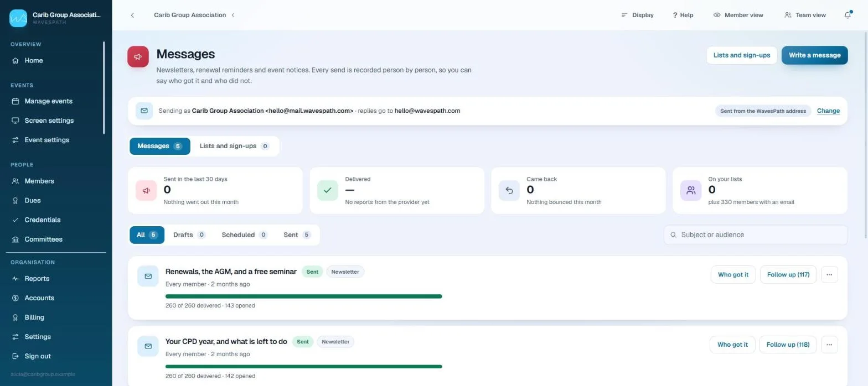This screenshot has height=386, width=868.
Task: Click Write a message button
Action: click(814, 55)
